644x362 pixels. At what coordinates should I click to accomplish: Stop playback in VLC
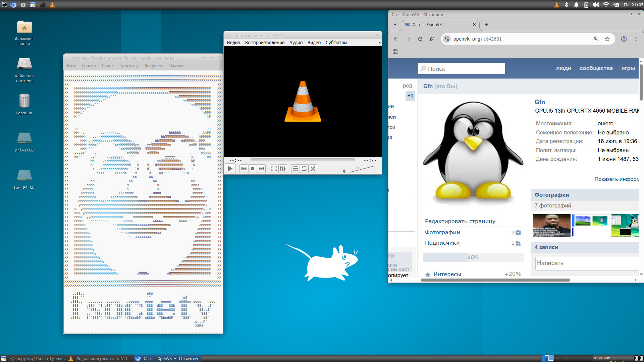[253, 169]
